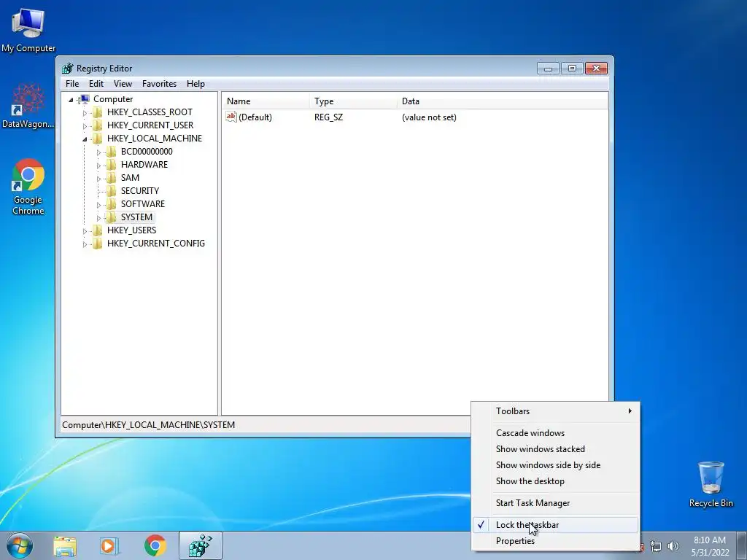Click the HKEY_CURRENT_CONFIG folder icon

(97, 244)
